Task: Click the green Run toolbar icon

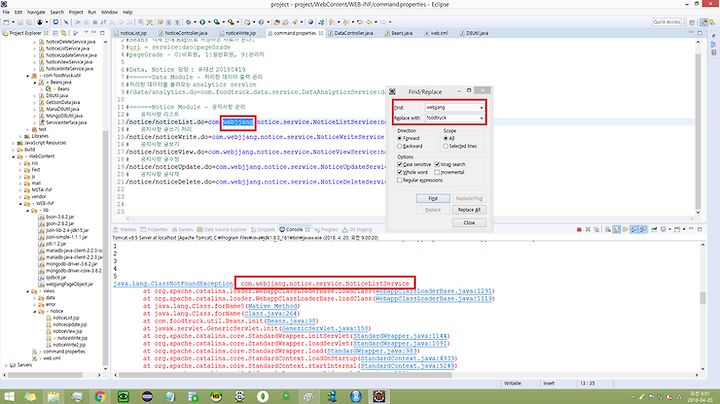Action: (202, 22)
